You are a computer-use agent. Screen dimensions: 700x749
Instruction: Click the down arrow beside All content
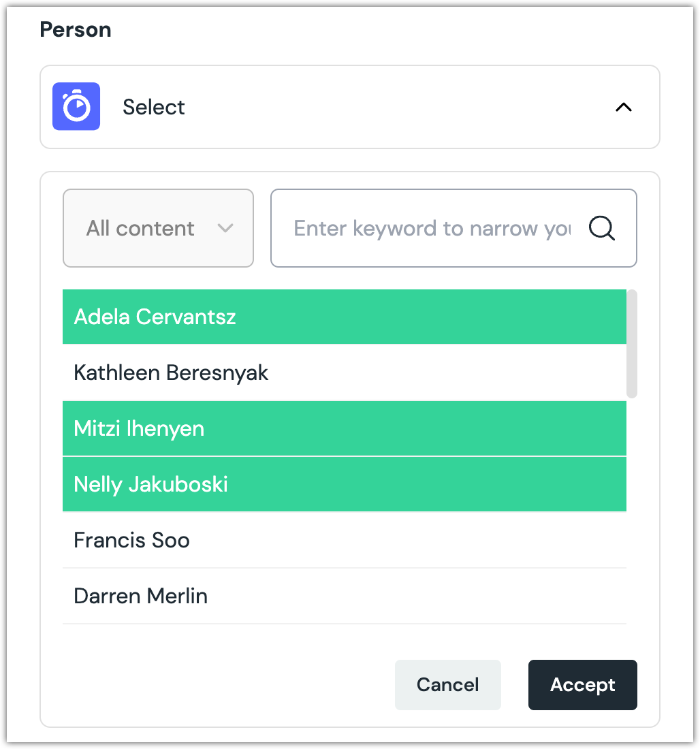tap(225, 229)
